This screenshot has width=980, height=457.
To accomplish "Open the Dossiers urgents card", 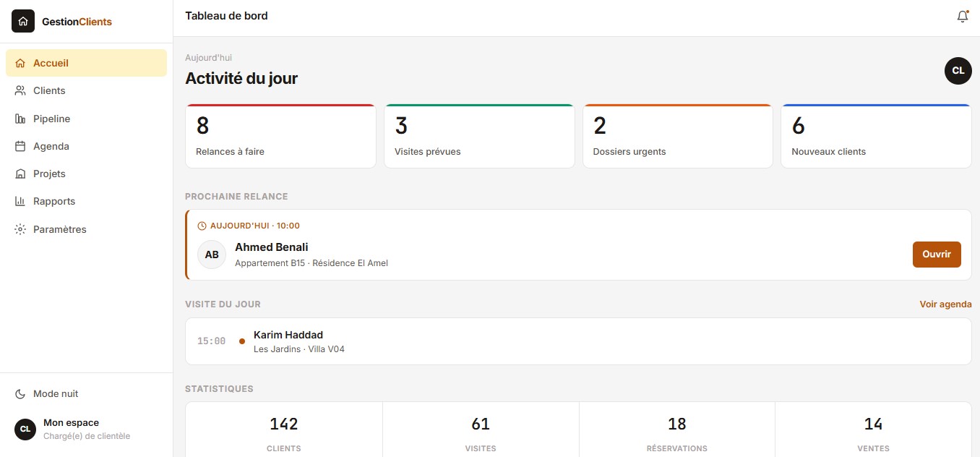I will coord(678,136).
